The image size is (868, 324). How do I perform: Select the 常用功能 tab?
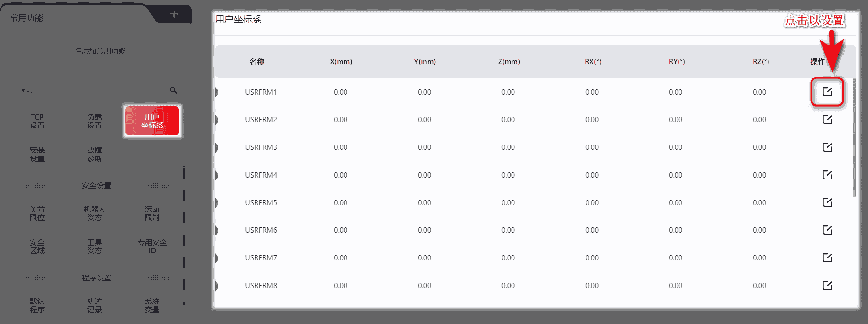point(27,18)
